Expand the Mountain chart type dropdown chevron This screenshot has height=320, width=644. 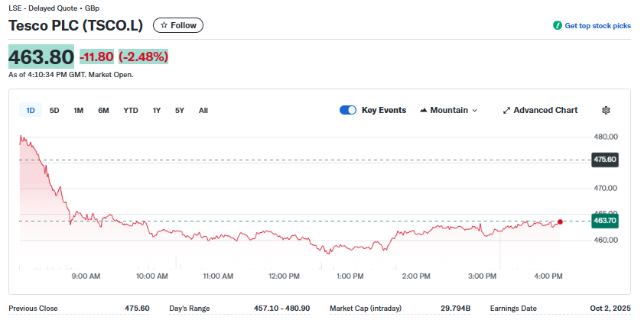click(x=474, y=110)
